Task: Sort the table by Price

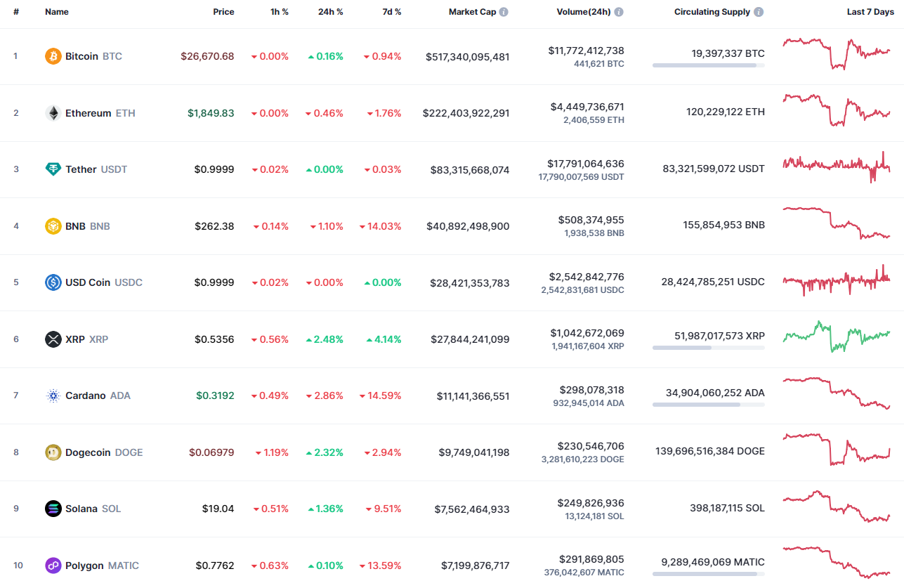Action: (x=223, y=11)
